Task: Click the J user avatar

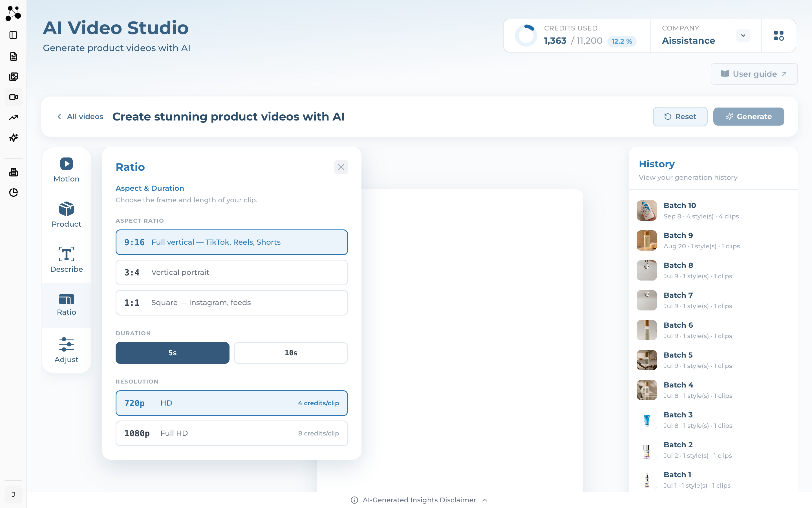Action: 14,494
